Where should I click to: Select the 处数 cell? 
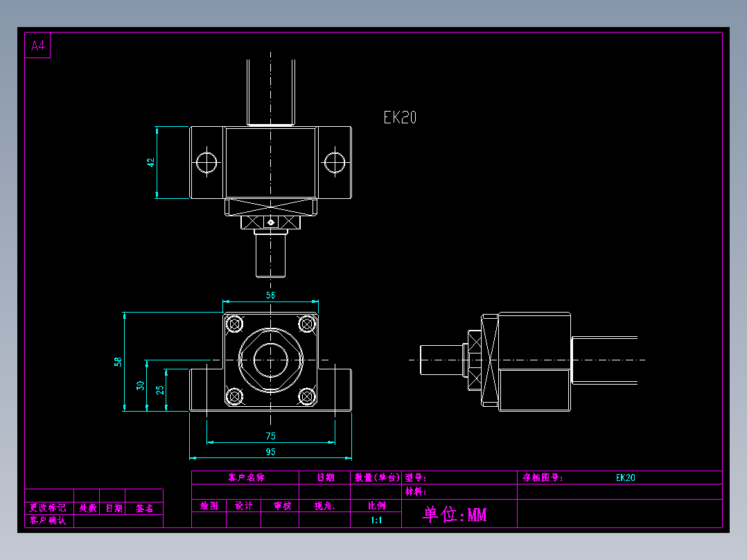point(88,508)
